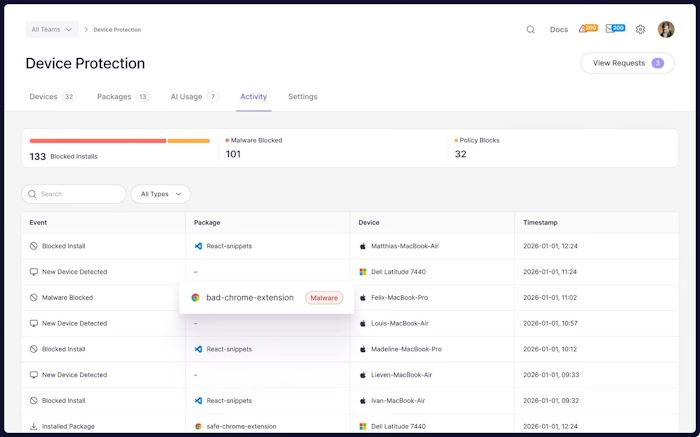The width and height of the screenshot is (700, 437).
Task: Open the search magnifier in the header
Action: pos(530,29)
